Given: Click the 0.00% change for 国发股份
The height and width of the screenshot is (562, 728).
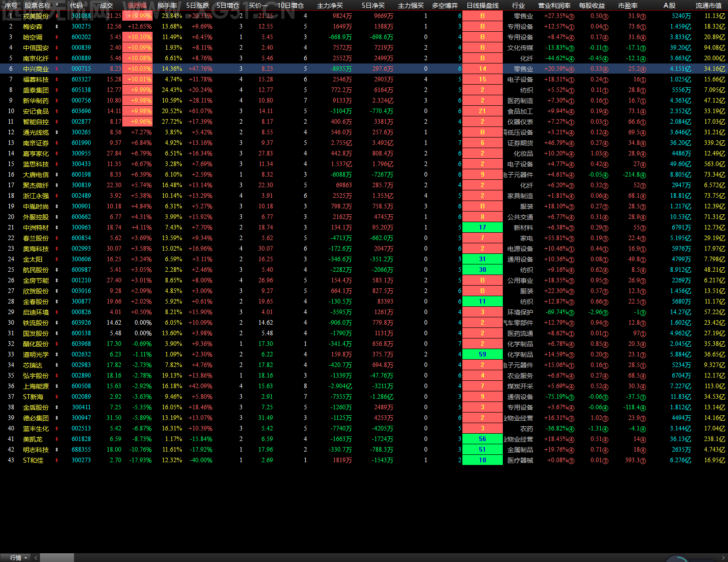Looking at the screenshot, I should pos(143,333).
